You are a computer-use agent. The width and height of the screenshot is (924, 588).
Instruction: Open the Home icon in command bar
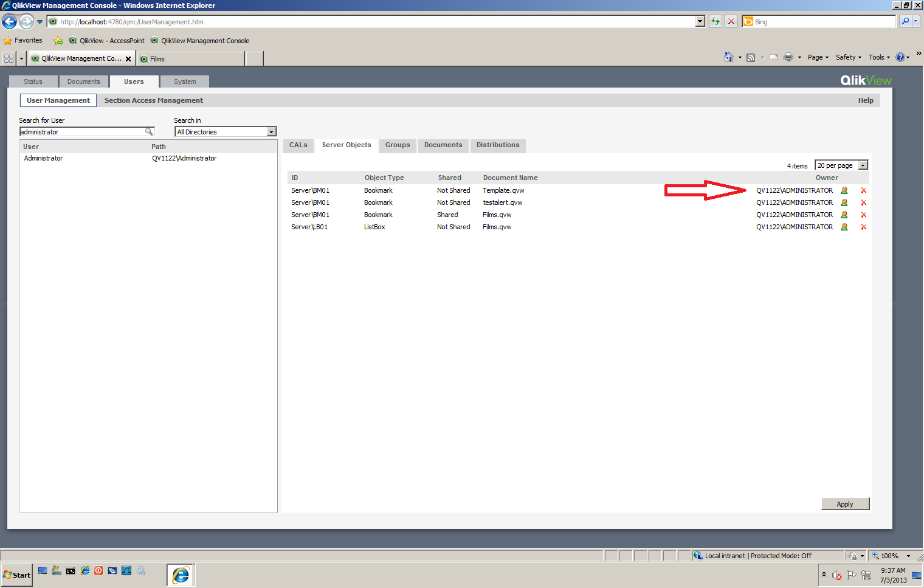pyautogui.click(x=728, y=57)
